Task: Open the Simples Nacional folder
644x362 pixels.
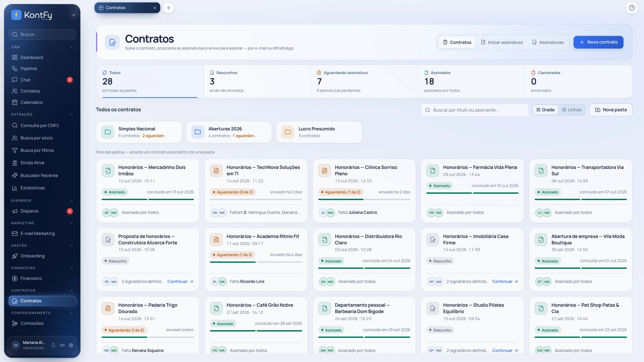Action: click(x=139, y=132)
